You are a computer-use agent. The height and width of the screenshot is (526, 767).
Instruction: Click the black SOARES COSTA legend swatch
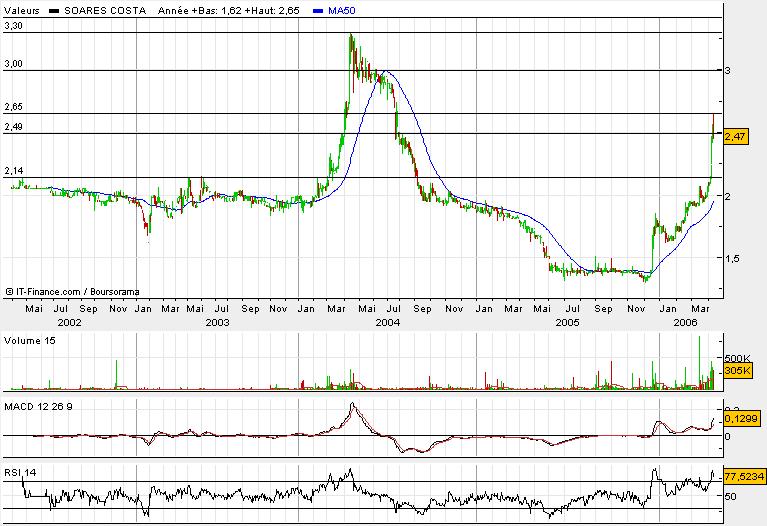[54, 11]
